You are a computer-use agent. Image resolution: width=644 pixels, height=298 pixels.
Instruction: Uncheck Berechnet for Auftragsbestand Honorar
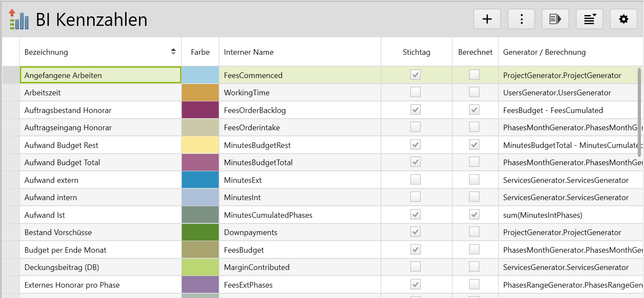(x=474, y=110)
